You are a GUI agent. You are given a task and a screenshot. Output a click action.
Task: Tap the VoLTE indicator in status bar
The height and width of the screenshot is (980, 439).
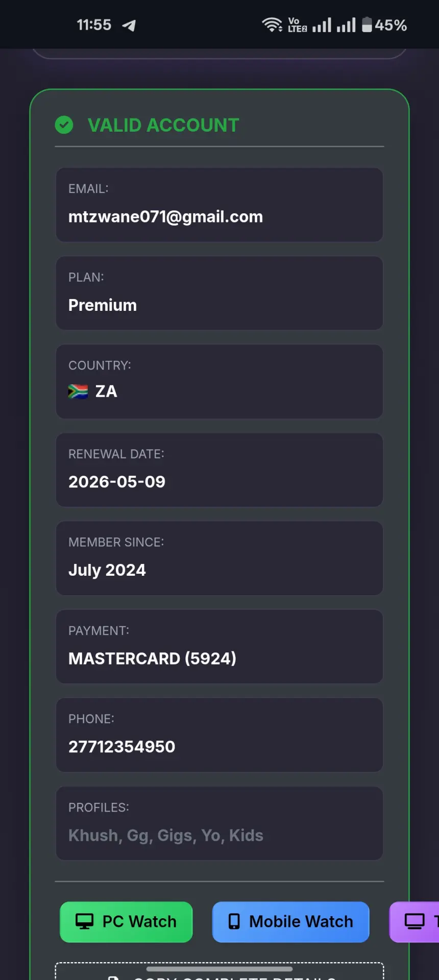tap(297, 24)
